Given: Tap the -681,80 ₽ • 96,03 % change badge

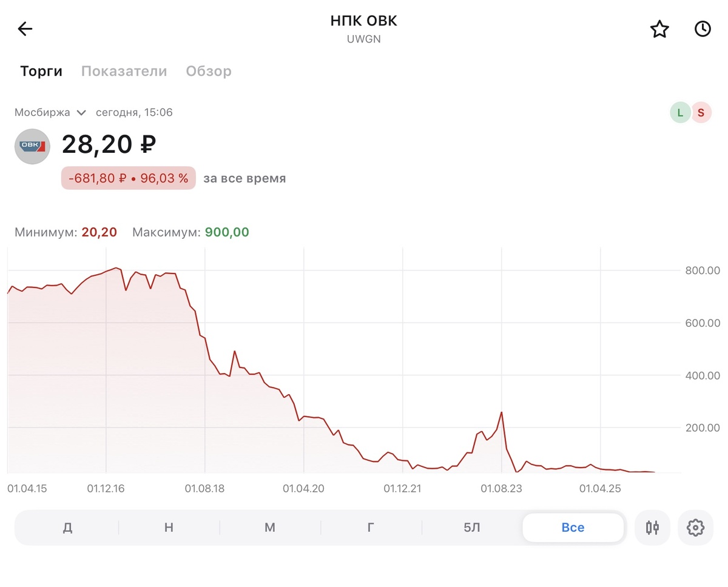Looking at the screenshot, I should 129,178.
